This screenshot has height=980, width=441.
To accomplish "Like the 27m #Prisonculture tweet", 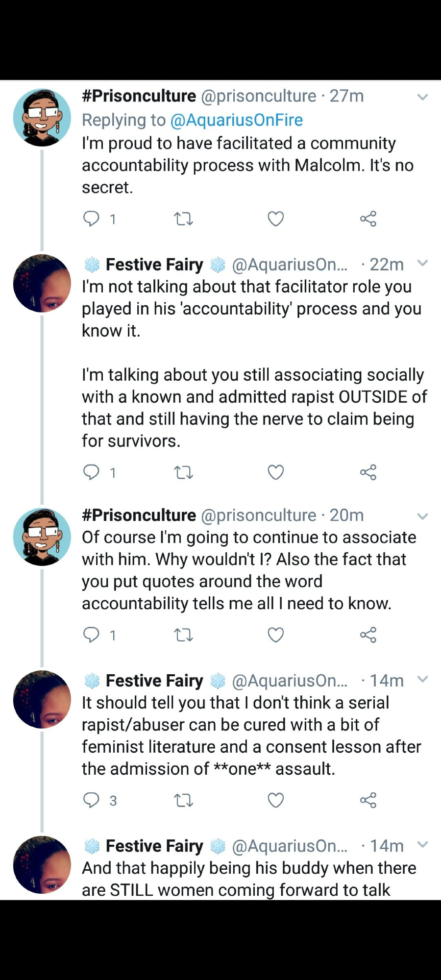I will coord(276,219).
